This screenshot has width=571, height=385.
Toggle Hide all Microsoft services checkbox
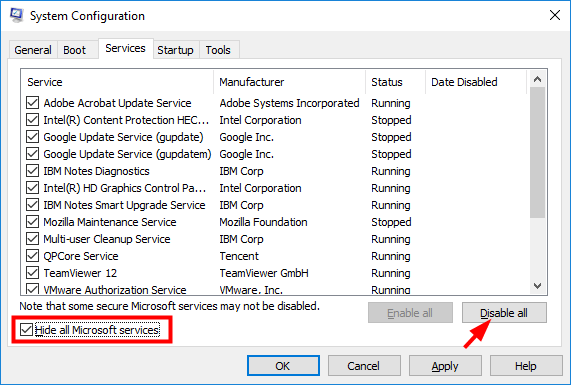(26, 330)
